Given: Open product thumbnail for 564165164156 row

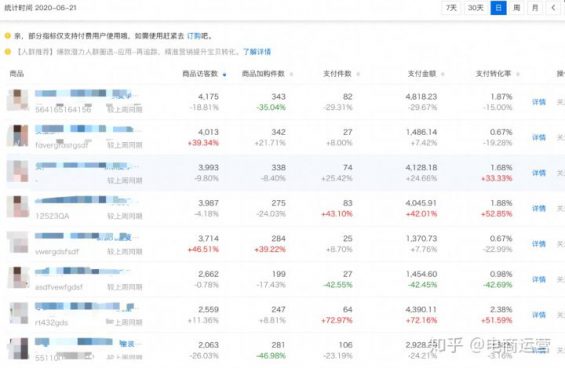Looking at the screenshot, I should click(18, 100).
